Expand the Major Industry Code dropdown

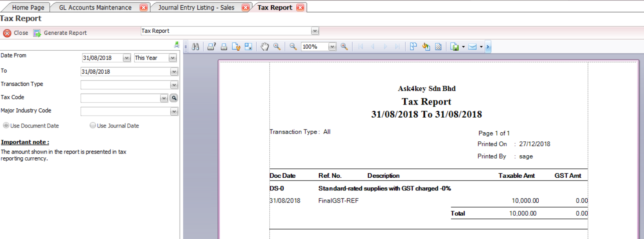pos(174,112)
